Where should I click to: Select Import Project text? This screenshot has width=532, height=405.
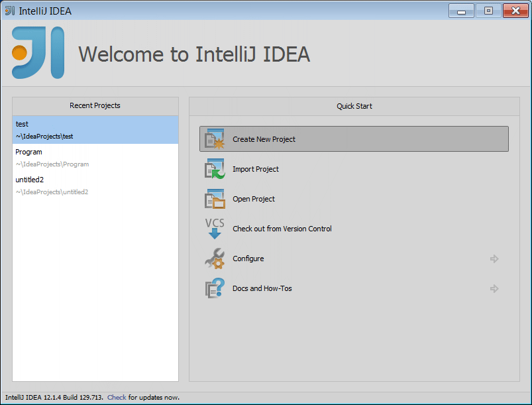[256, 169]
